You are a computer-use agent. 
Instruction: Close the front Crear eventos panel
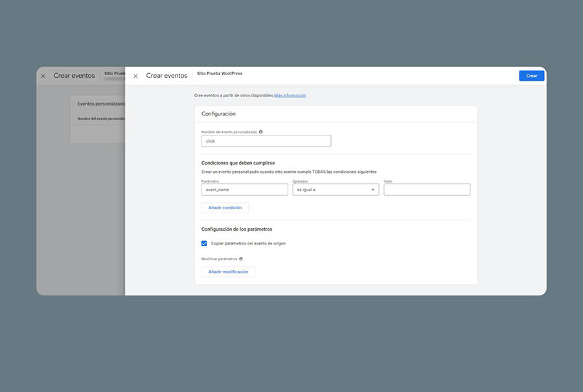point(135,76)
